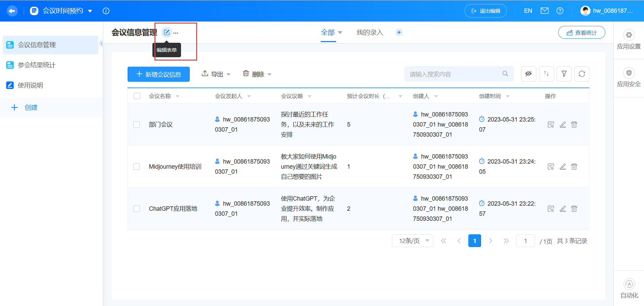The width and height of the screenshot is (644, 306).
Task: Check the Midjourney使用培训 row checkbox
Action: [x=137, y=166]
